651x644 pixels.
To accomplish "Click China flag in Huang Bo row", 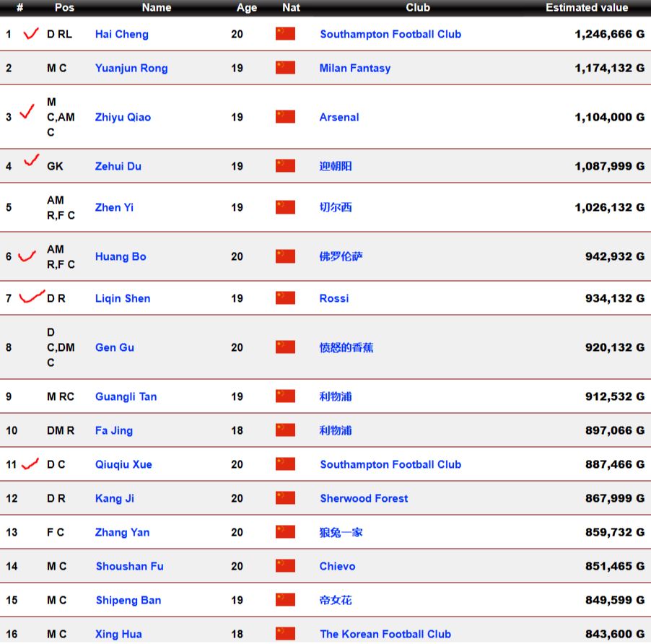I will pyautogui.click(x=285, y=256).
